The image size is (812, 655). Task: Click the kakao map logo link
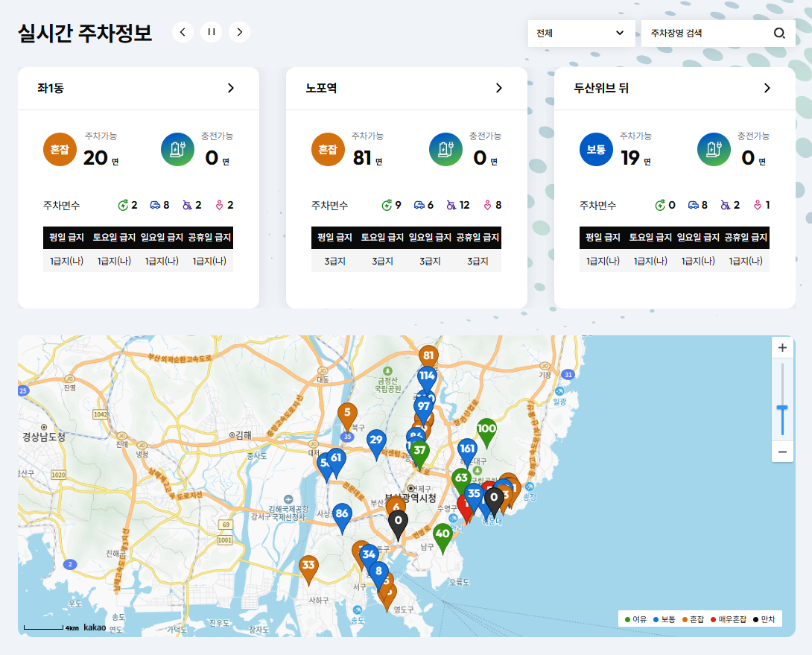tap(95, 627)
